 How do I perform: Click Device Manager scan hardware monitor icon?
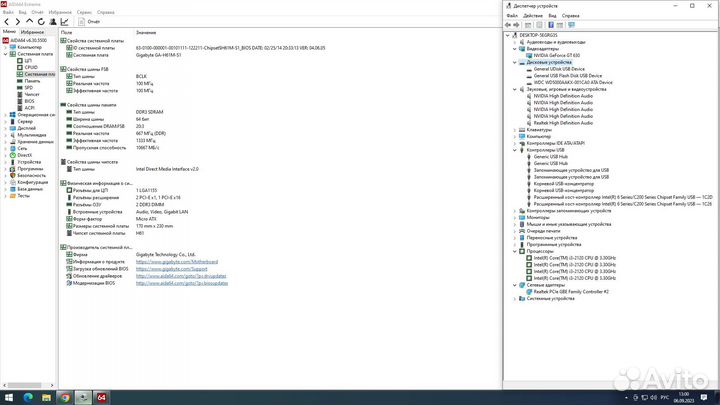tap(571, 25)
